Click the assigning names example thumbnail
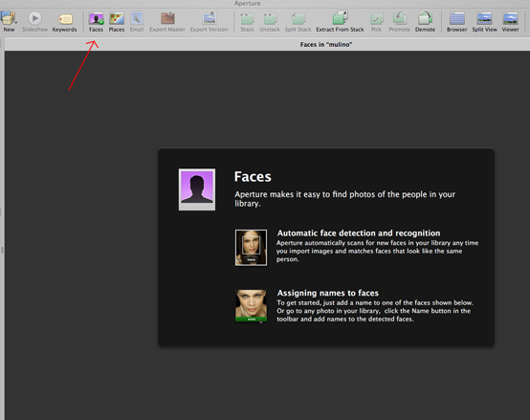The image size is (530, 420). click(x=251, y=305)
